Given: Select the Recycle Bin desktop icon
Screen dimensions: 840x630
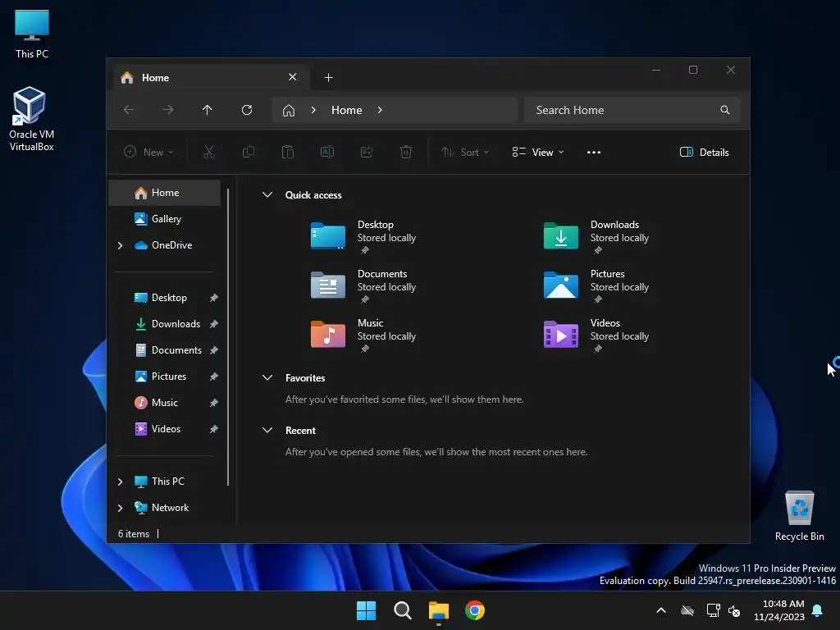Looking at the screenshot, I should [x=799, y=515].
